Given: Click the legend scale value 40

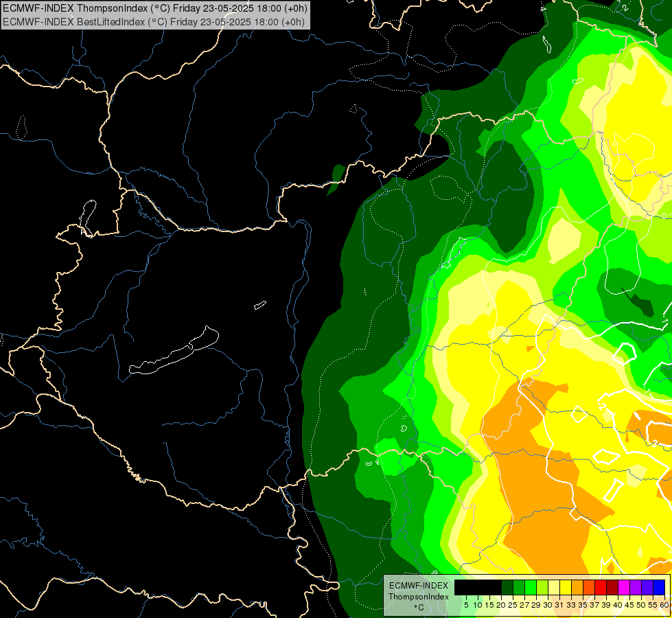Looking at the screenshot, I should tap(618, 605).
